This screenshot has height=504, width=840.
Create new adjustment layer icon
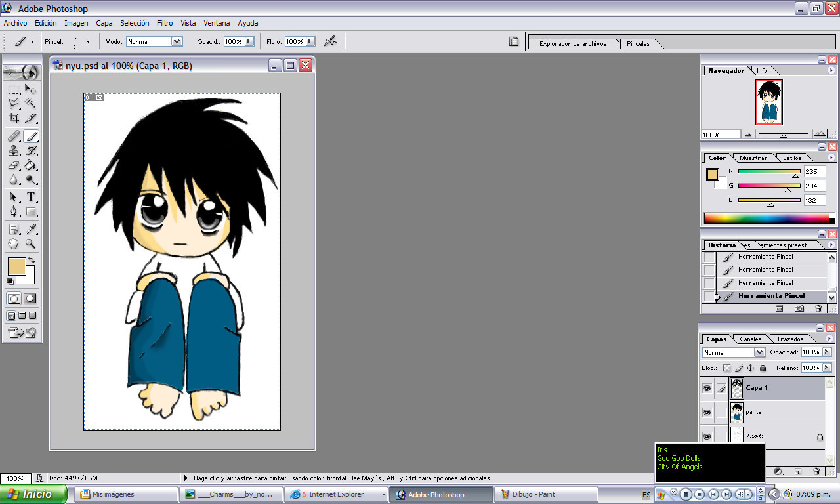779,471
